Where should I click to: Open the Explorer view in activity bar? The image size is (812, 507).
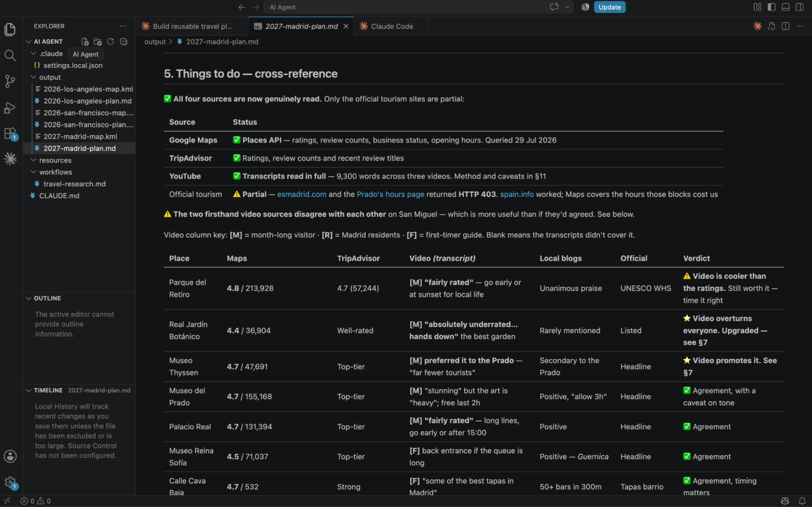click(x=10, y=29)
